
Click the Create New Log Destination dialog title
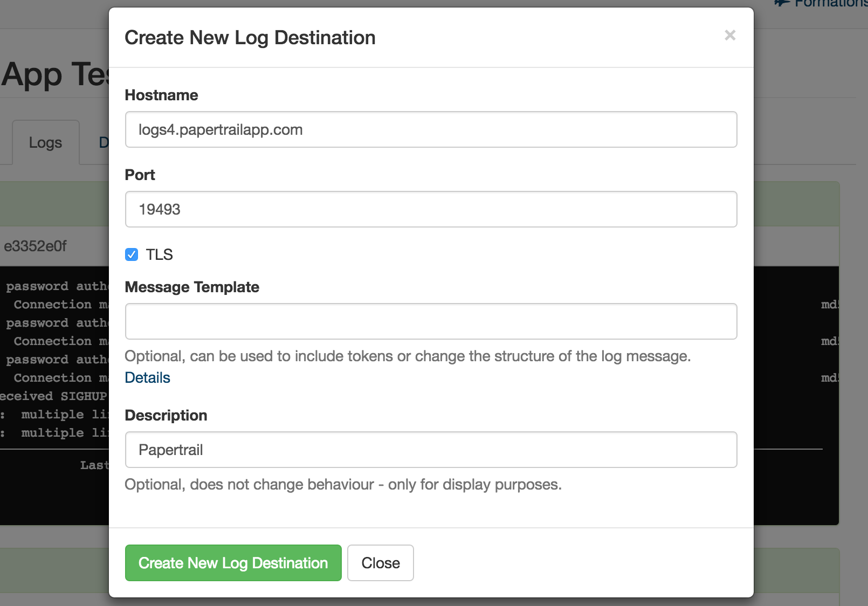(x=250, y=38)
